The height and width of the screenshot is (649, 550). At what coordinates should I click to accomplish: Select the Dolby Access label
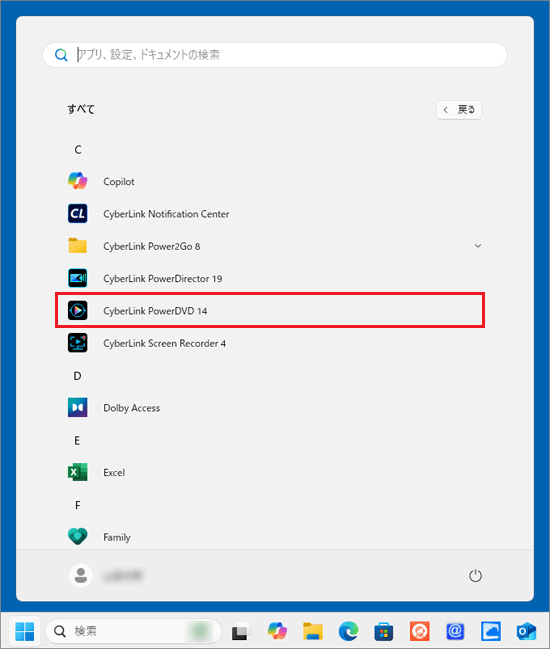(x=132, y=408)
